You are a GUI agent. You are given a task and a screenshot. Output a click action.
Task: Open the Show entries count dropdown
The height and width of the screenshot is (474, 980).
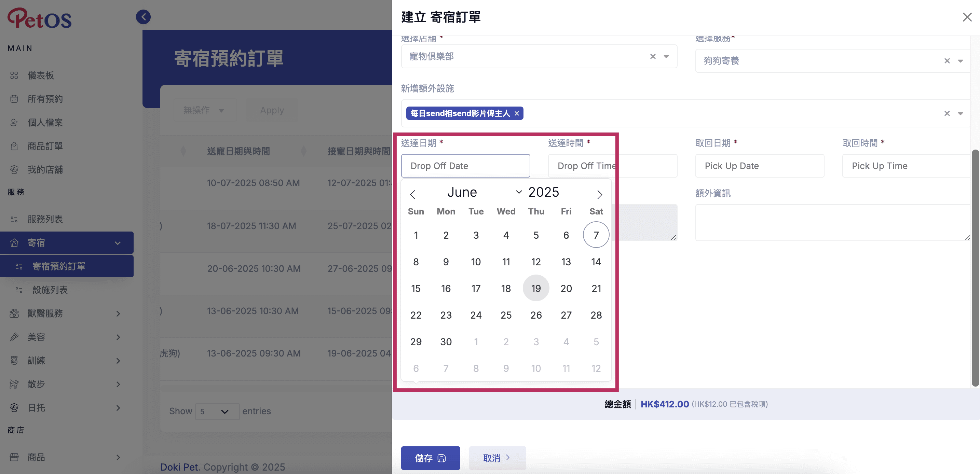click(x=217, y=411)
